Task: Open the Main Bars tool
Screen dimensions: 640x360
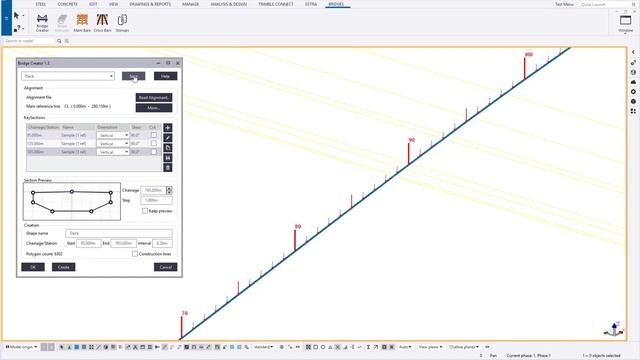Action: (82, 23)
